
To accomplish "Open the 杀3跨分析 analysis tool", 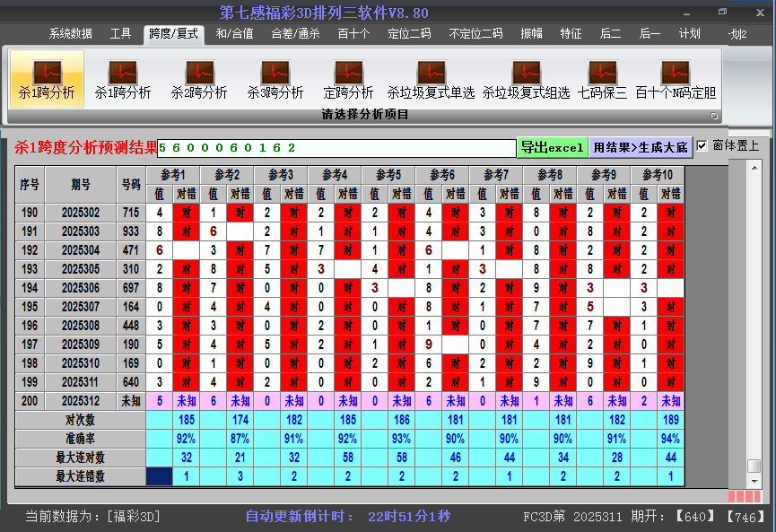I will coord(274,78).
